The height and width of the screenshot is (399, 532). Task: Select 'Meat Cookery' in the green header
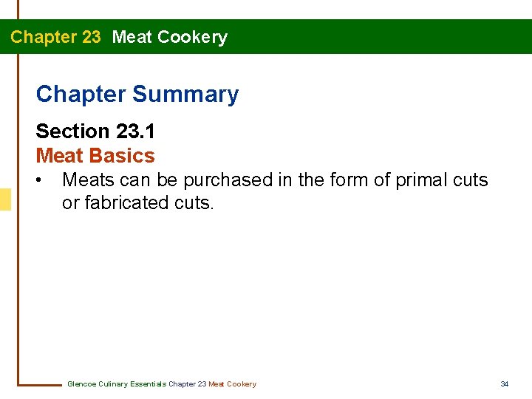click(x=170, y=37)
